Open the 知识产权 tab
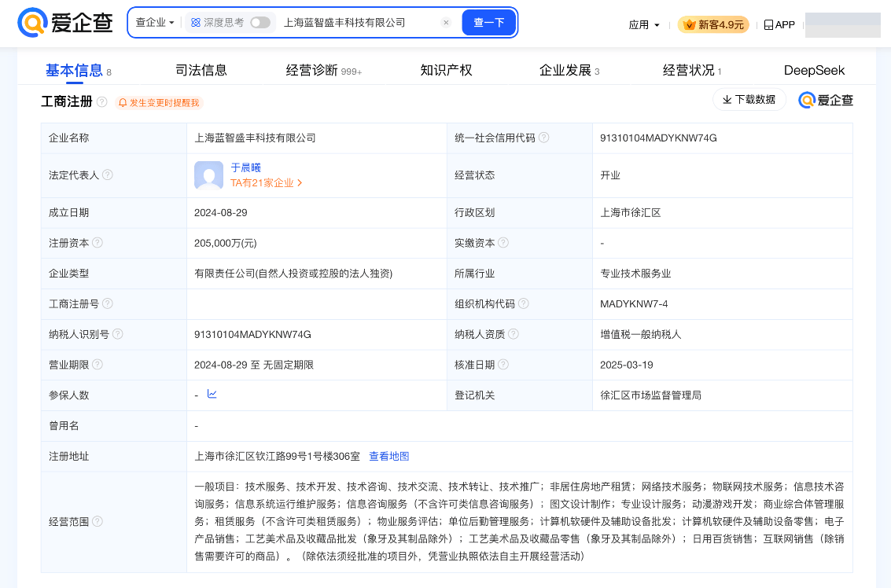The height and width of the screenshot is (588, 891). point(446,70)
